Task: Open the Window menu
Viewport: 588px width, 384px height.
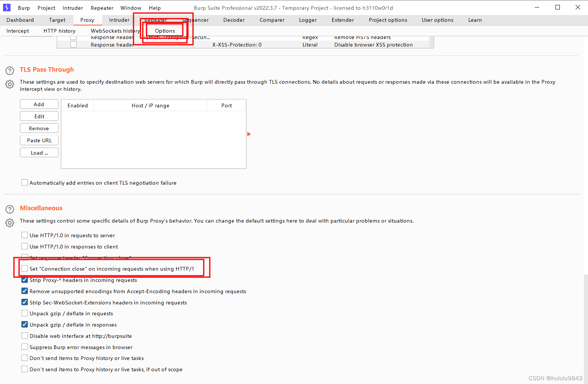Action: pyautogui.click(x=131, y=8)
